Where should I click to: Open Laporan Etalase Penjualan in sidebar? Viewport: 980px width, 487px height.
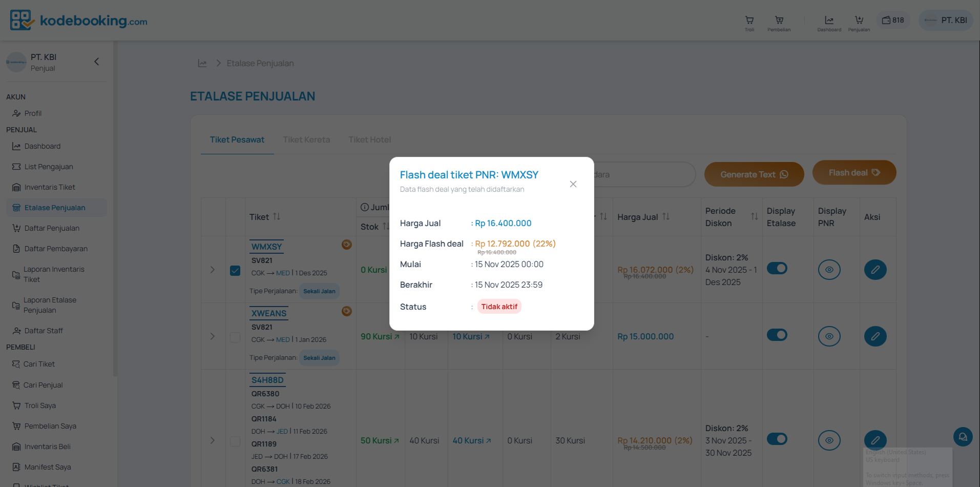coord(50,305)
